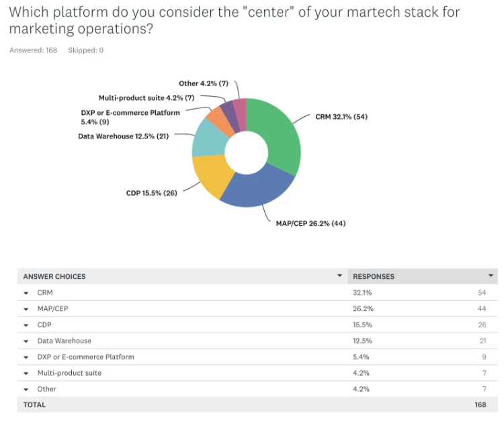Expand the CDP answer row arrow
The image size is (504, 424).
[x=26, y=325]
